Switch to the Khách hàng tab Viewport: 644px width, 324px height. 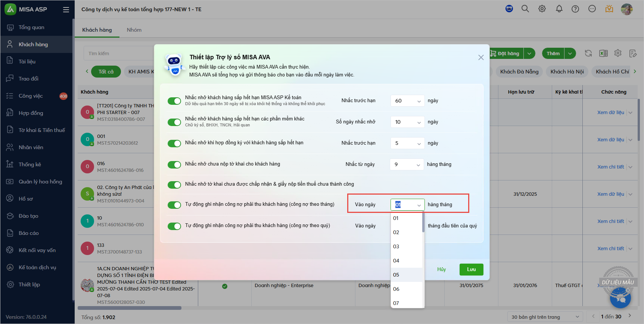tap(97, 30)
